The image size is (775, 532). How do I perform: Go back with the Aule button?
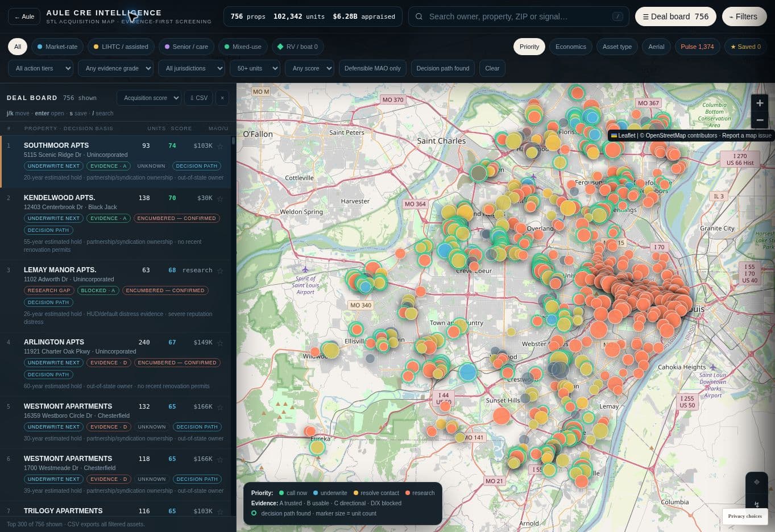point(24,16)
